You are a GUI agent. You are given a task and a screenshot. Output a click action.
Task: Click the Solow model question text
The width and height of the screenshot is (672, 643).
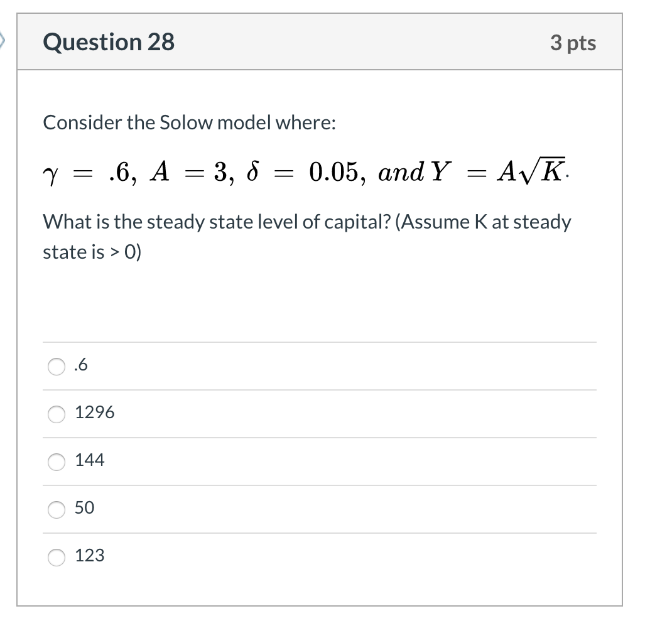(x=188, y=123)
